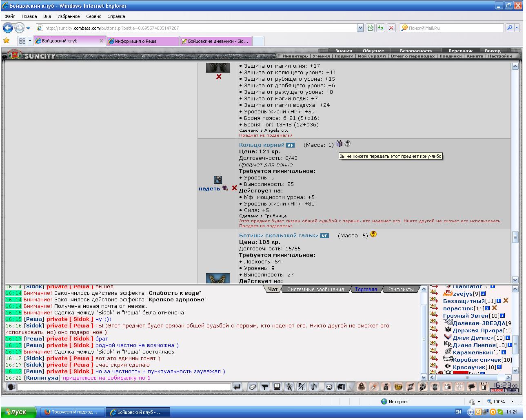Viewport: 526px width, 420px height.
Task: Open the back/forward recent pages dropdown
Action: [x=28, y=28]
